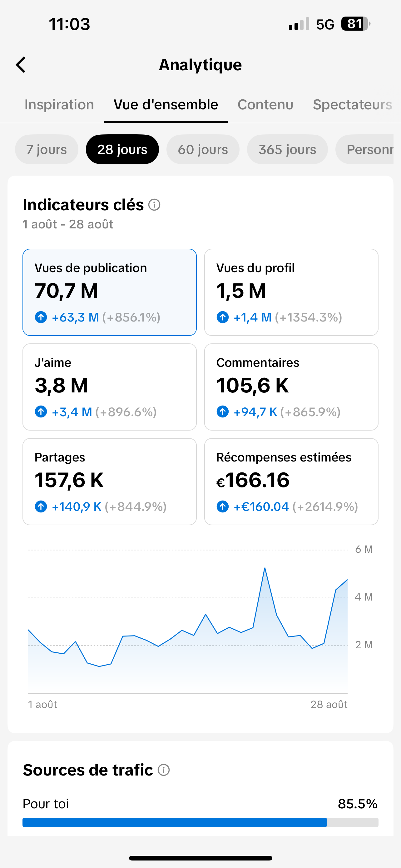Tap the battery indicator in status bar
Image resolution: width=401 pixels, height=868 pixels.
point(355,24)
